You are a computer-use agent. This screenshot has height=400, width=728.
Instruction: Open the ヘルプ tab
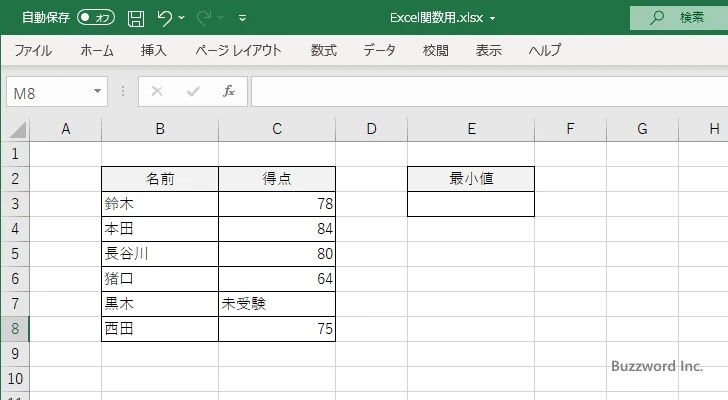545,50
